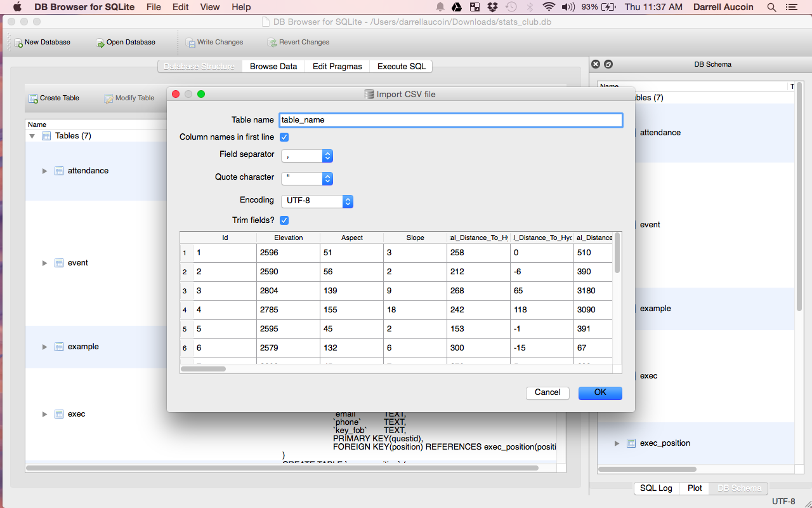Click the Modify Table icon

coord(109,98)
